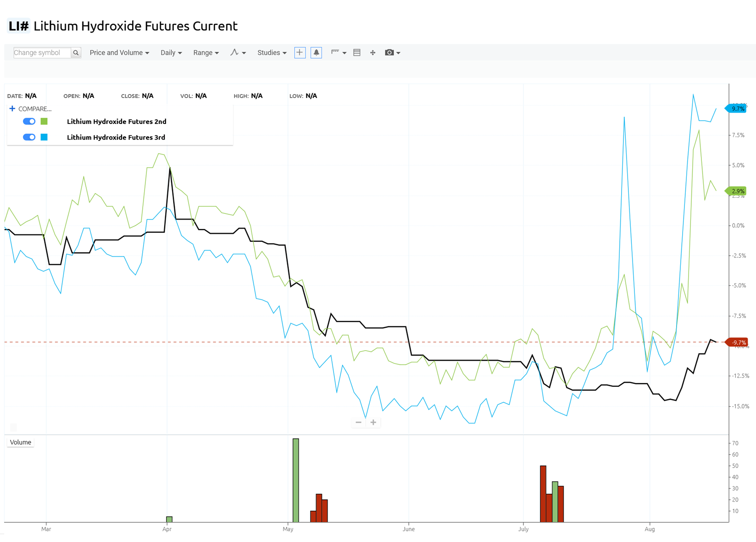
Task: Expand the Range dropdown
Action: pos(206,53)
